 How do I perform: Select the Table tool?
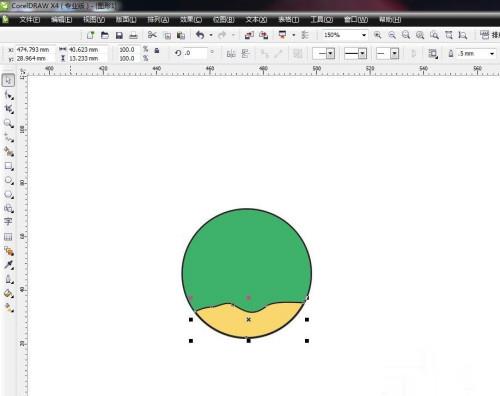point(8,237)
